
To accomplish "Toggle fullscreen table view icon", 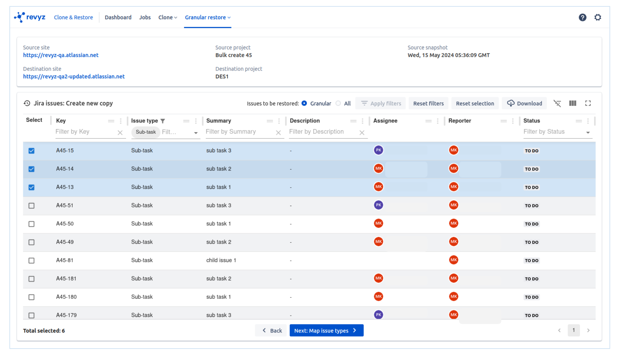I will click(x=588, y=104).
